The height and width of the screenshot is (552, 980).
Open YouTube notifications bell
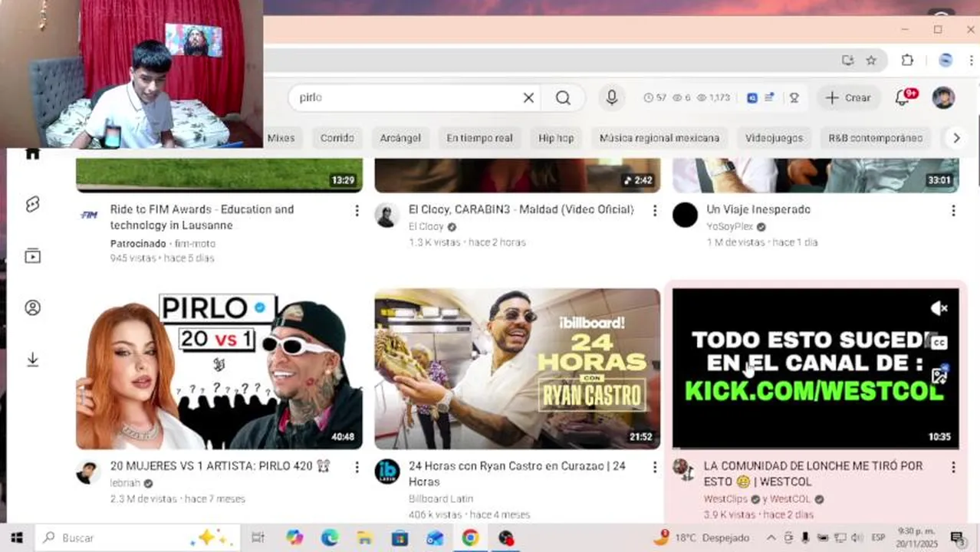903,97
